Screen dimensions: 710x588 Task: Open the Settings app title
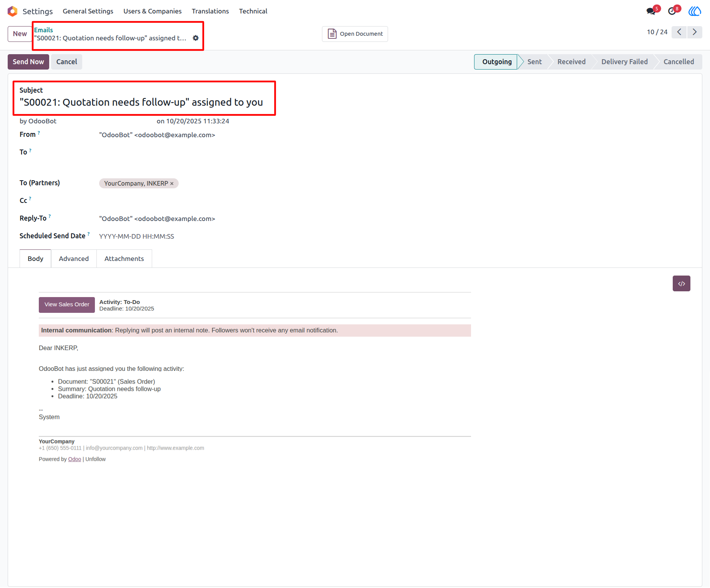point(38,11)
